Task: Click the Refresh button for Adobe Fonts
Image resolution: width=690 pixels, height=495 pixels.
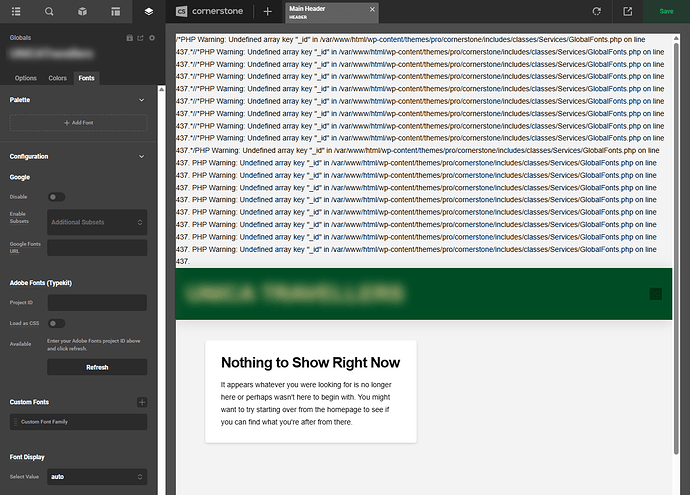Action: tap(97, 367)
